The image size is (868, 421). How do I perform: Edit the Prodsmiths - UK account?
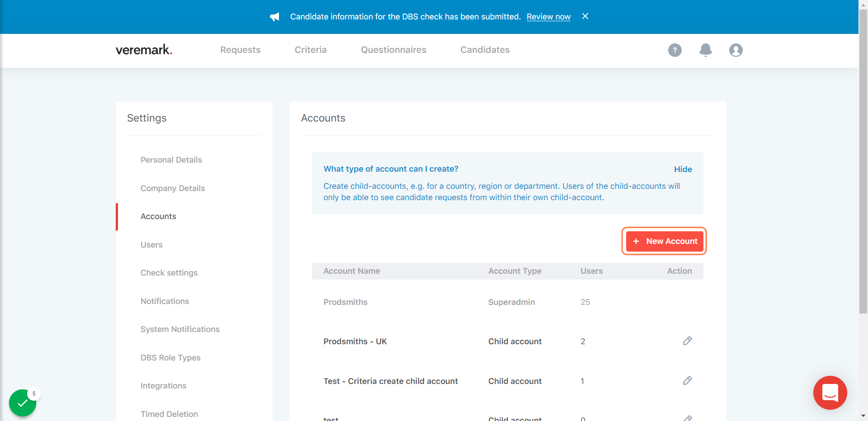[687, 341]
